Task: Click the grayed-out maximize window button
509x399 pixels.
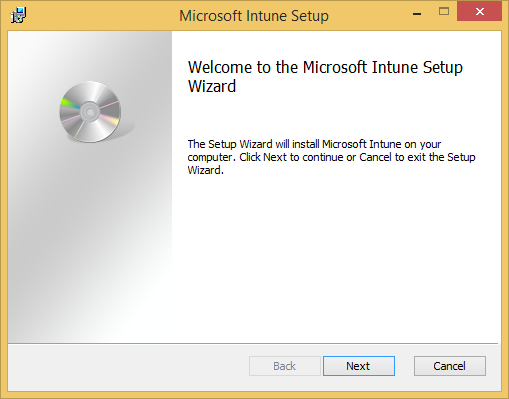Action: pos(444,12)
